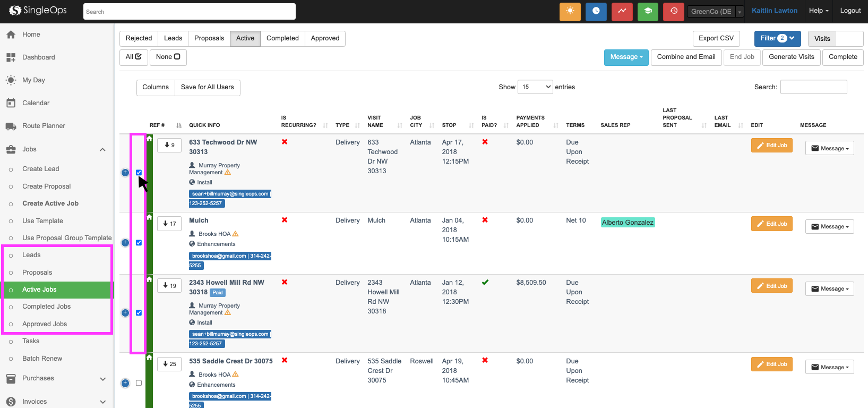Click the top Search input field
This screenshot has height=408, width=868.
point(190,11)
